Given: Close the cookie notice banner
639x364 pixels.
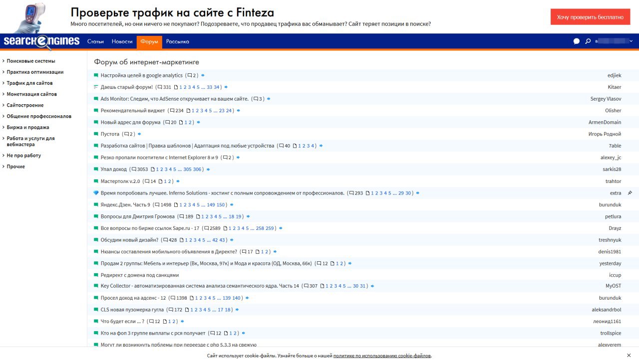Looking at the screenshot, I should coord(629,355).
